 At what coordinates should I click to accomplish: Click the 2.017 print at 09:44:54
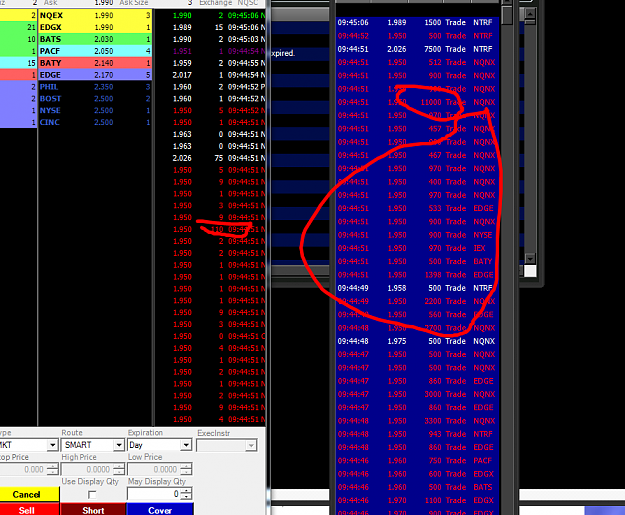(x=210, y=75)
